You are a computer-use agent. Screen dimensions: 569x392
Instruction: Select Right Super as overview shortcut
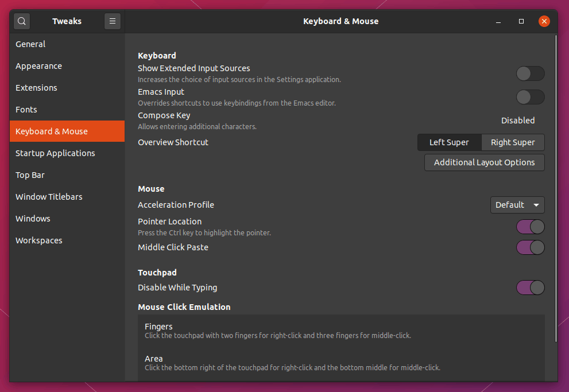[x=513, y=142]
